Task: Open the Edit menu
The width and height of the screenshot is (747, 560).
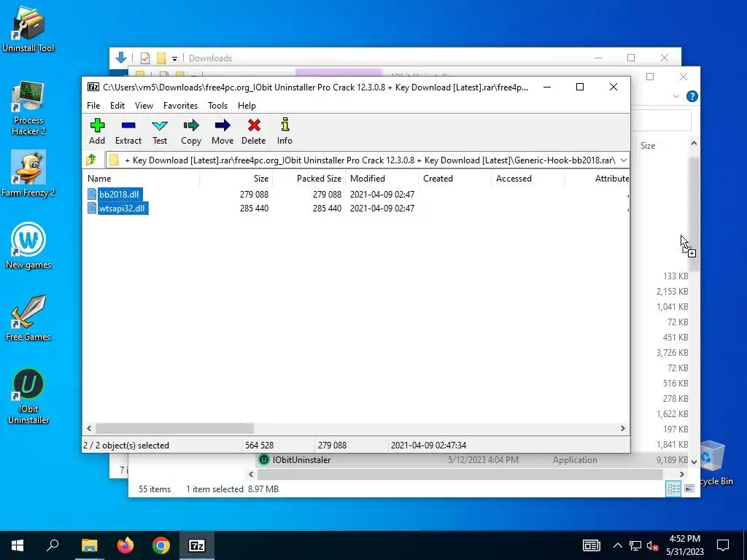Action: point(117,106)
